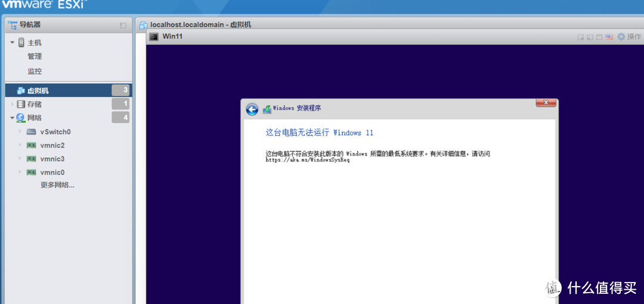644x304 pixels.
Task: Click the second console window size icon
Action: [590, 37]
